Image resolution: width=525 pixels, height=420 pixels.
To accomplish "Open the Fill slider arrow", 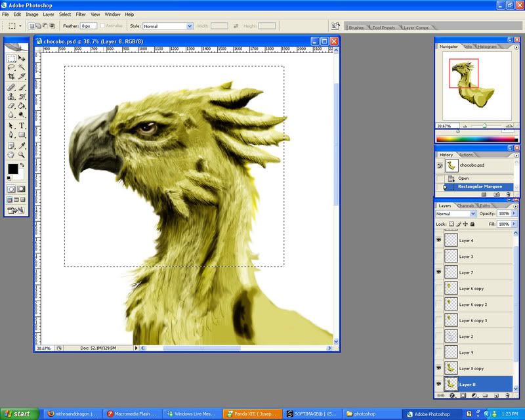I will (x=514, y=224).
